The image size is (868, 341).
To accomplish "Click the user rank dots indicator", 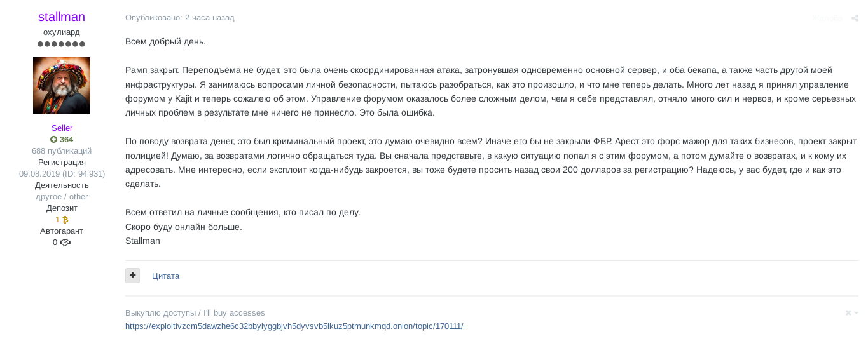I will 62,44.
